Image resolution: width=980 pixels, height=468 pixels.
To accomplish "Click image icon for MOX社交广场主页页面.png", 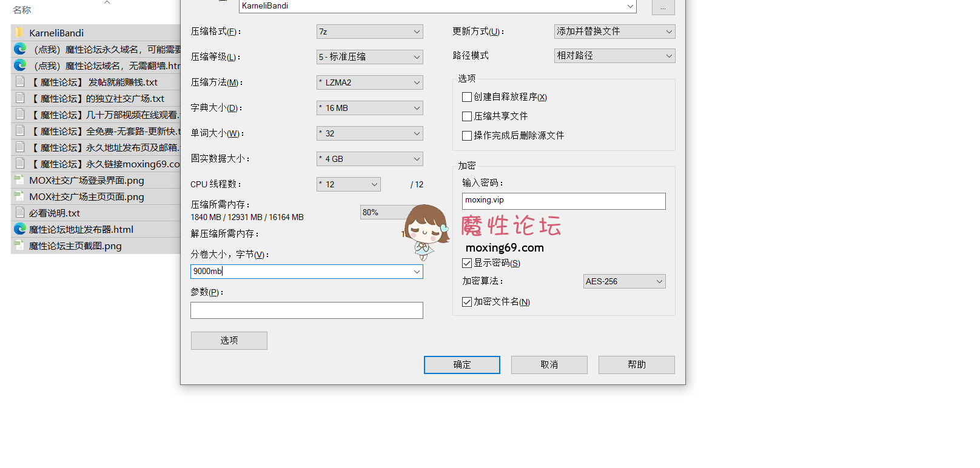I will pyautogui.click(x=19, y=196).
